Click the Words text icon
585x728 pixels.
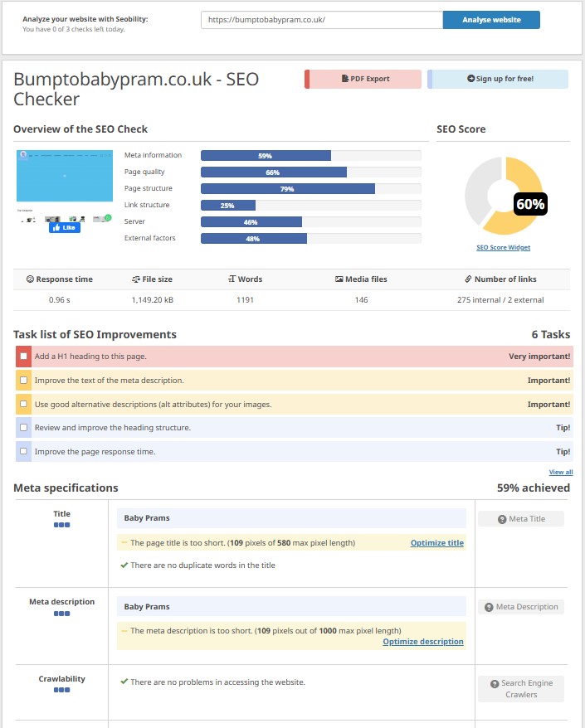pos(232,279)
